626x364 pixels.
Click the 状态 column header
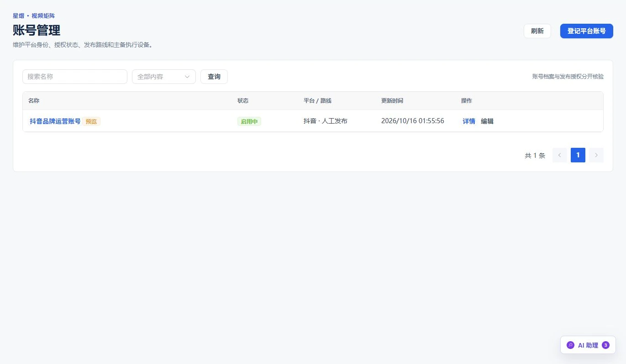coord(243,101)
